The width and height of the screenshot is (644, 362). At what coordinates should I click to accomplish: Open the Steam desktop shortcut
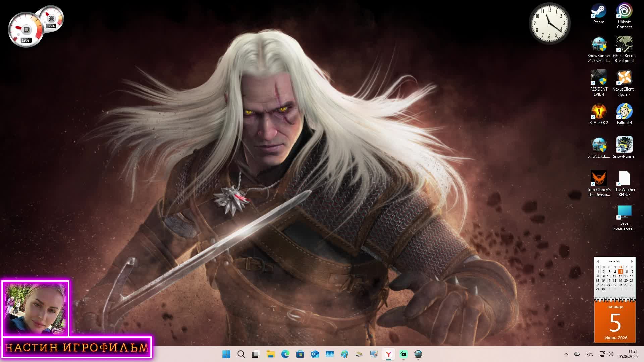599,14
